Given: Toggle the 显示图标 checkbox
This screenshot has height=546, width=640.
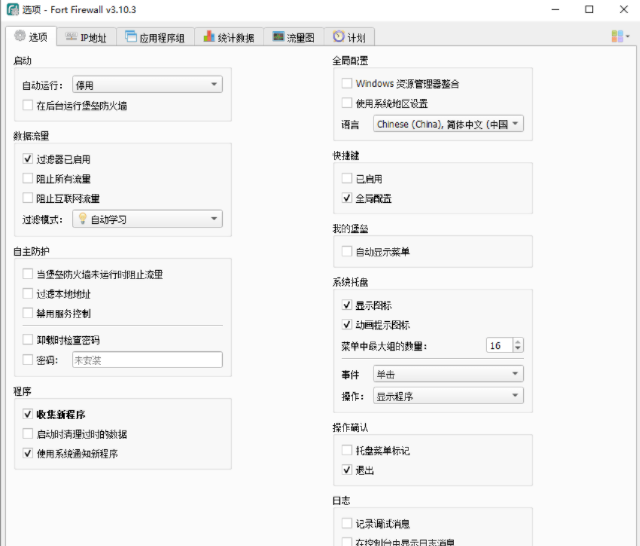Looking at the screenshot, I should pyautogui.click(x=347, y=305).
